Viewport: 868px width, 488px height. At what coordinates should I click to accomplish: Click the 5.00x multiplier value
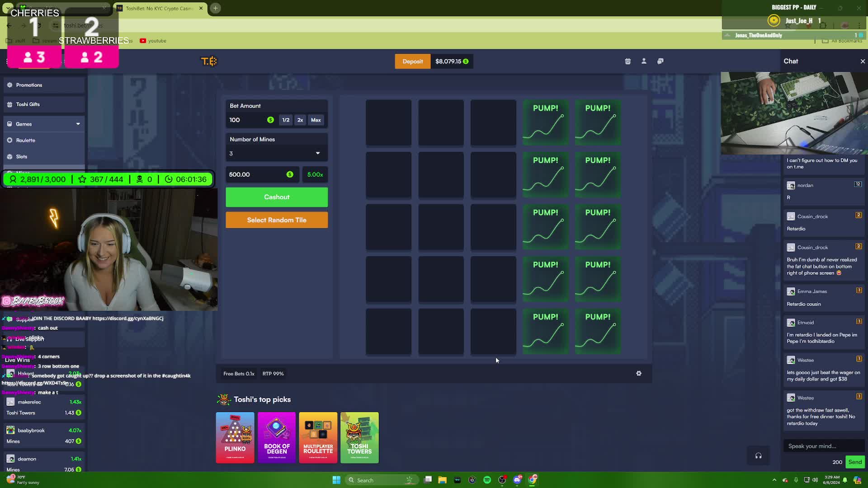click(315, 174)
